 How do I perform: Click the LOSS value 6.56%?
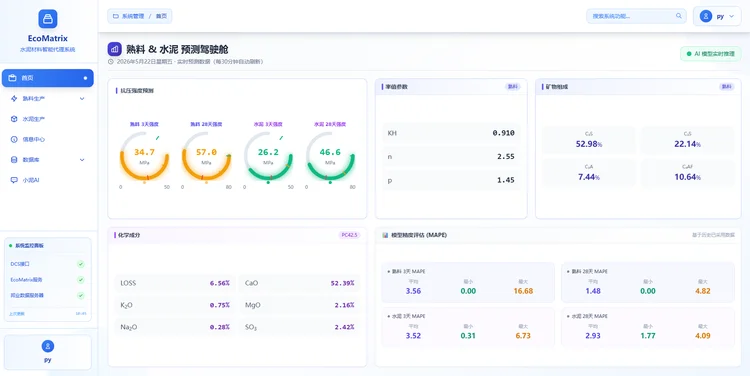pos(220,283)
